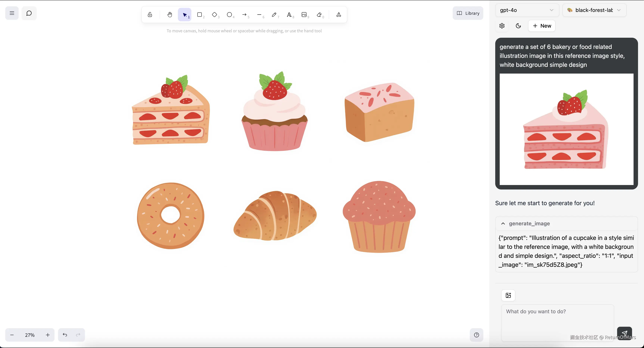The height and width of the screenshot is (348, 644).
Task: Select the ellipse shape tool
Action: coord(229,15)
